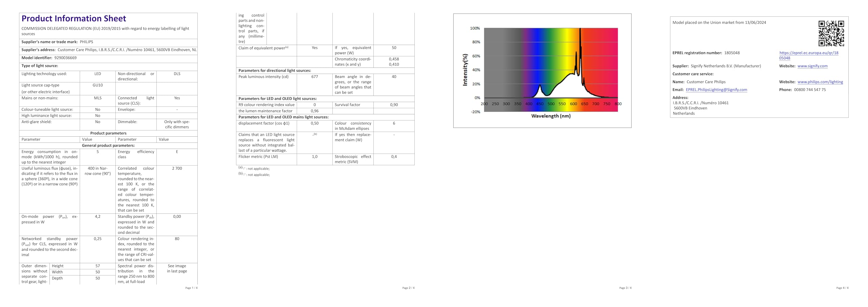Click the QR code on page 4
868x307 pixels.
(x=831, y=33)
